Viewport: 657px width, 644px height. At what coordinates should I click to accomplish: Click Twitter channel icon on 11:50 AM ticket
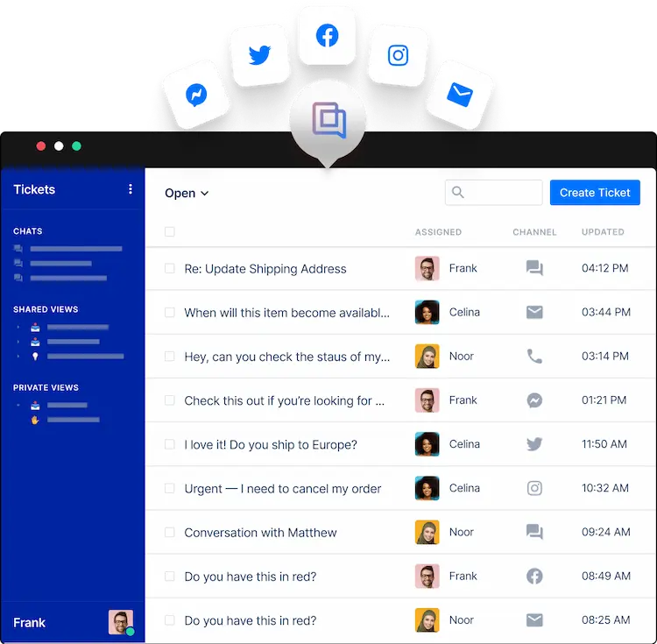pos(534,444)
